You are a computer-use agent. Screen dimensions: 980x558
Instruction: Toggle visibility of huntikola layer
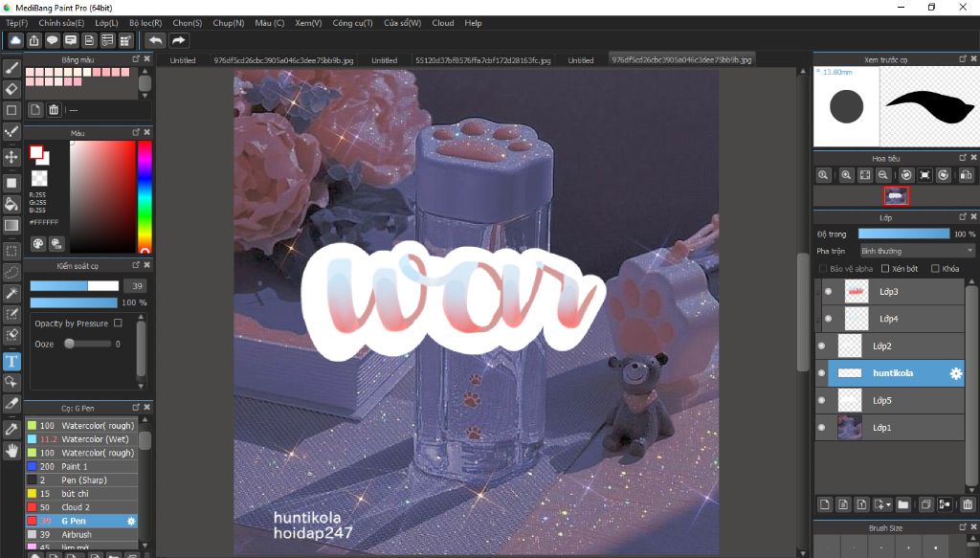coord(822,373)
